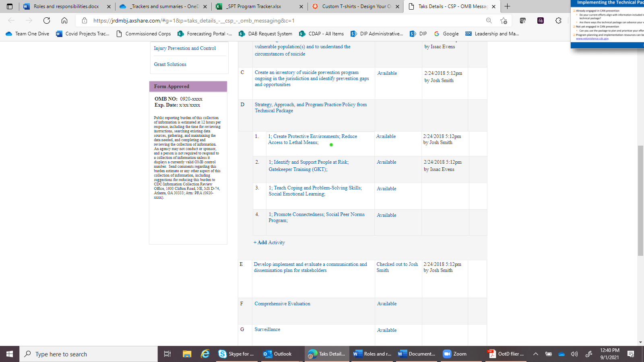This screenshot has width=644, height=362.
Task: Open Outlook from the taskbar
Action: (x=281, y=354)
